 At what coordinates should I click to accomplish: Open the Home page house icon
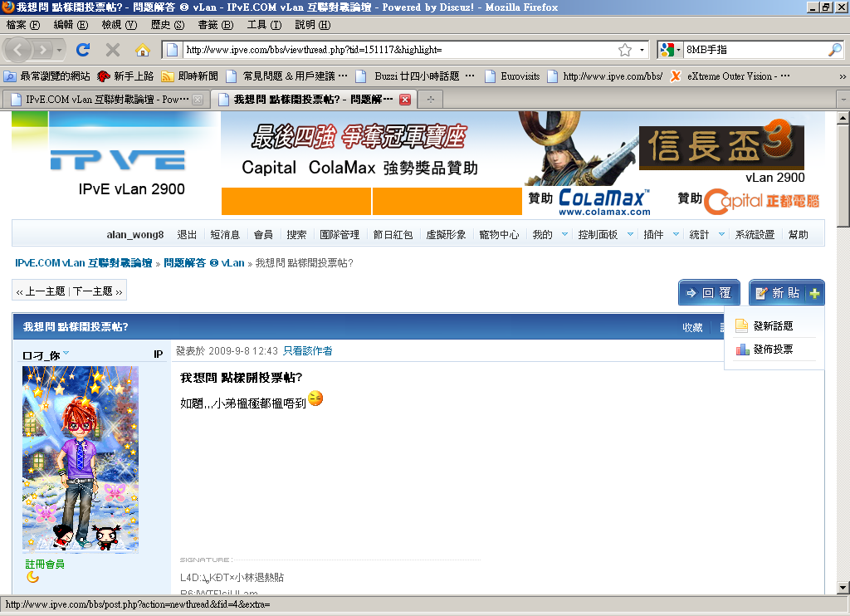[x=143, y=50]
